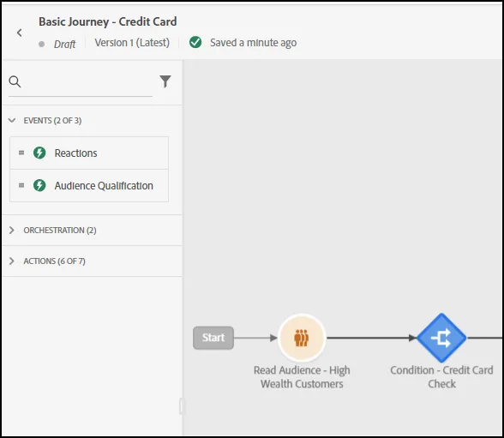Click the Draft status label

(x=64, y=44)
